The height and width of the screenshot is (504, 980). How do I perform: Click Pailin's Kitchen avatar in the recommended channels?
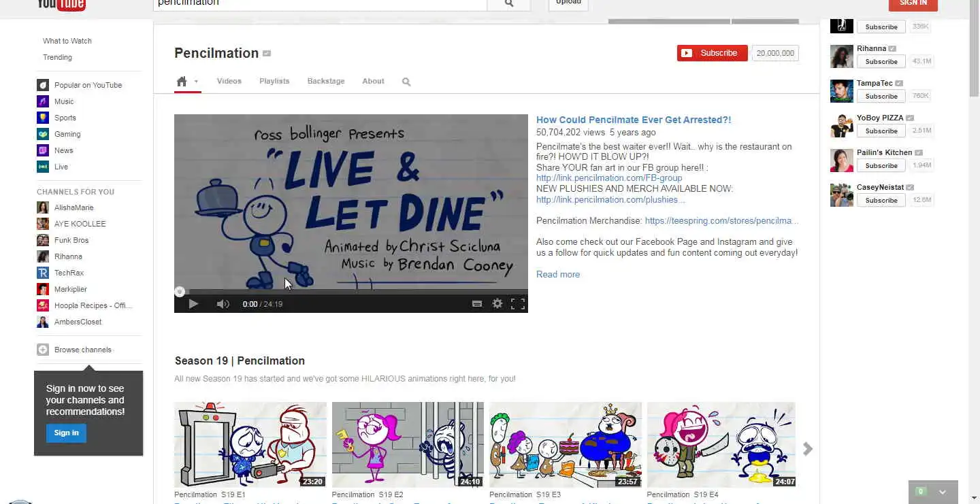(842, 161)
